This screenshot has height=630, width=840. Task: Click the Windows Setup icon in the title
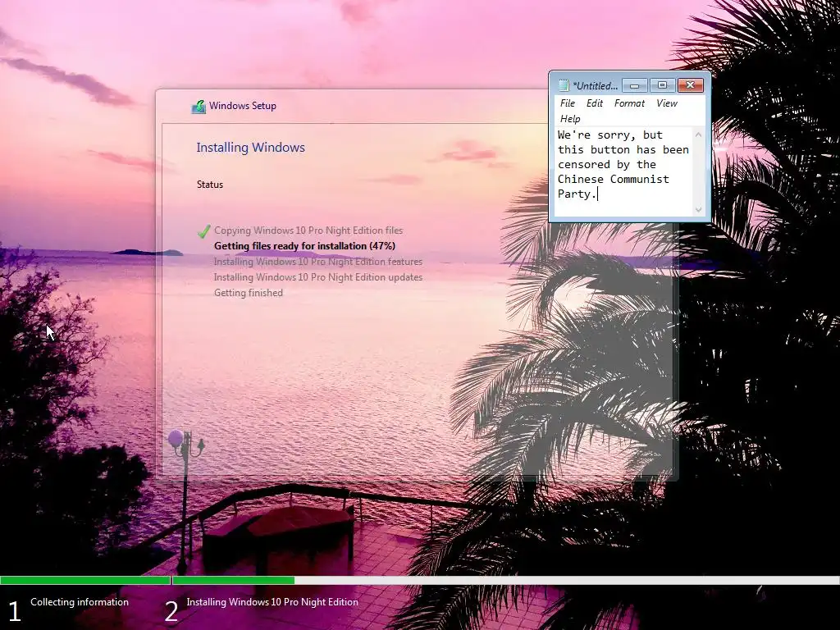point(199,106)
